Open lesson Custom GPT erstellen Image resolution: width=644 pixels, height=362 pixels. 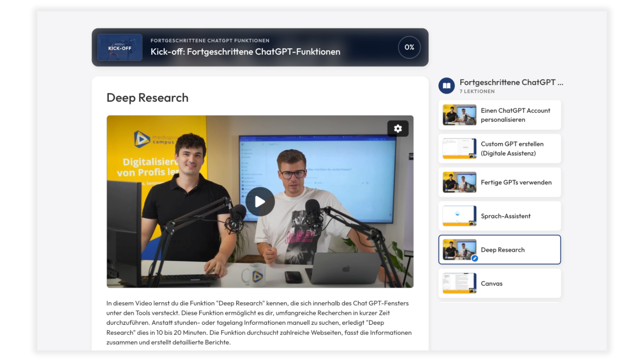coord(499,148)
